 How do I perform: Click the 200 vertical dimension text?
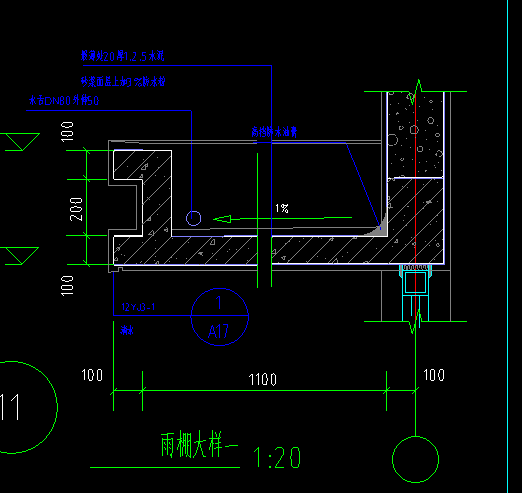[x=76, y=209]
